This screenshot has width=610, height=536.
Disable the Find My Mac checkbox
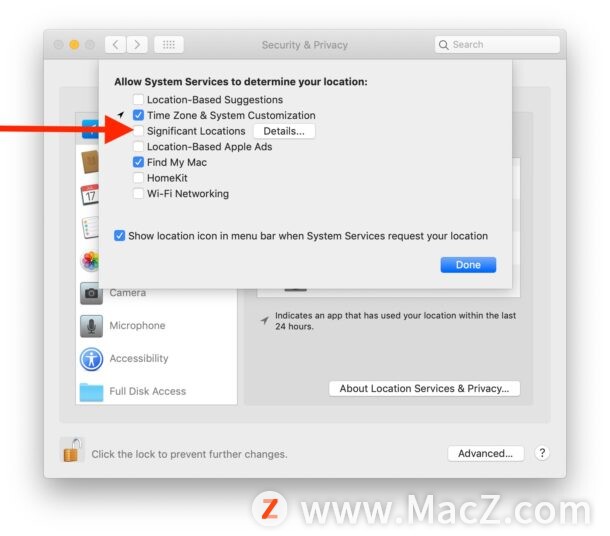pos(138,162)
